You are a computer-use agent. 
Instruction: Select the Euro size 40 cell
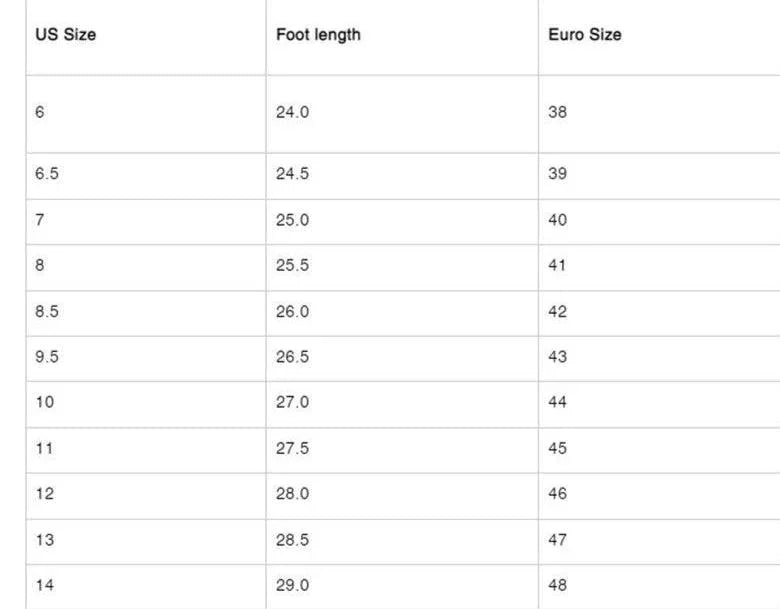coord(557,220)
